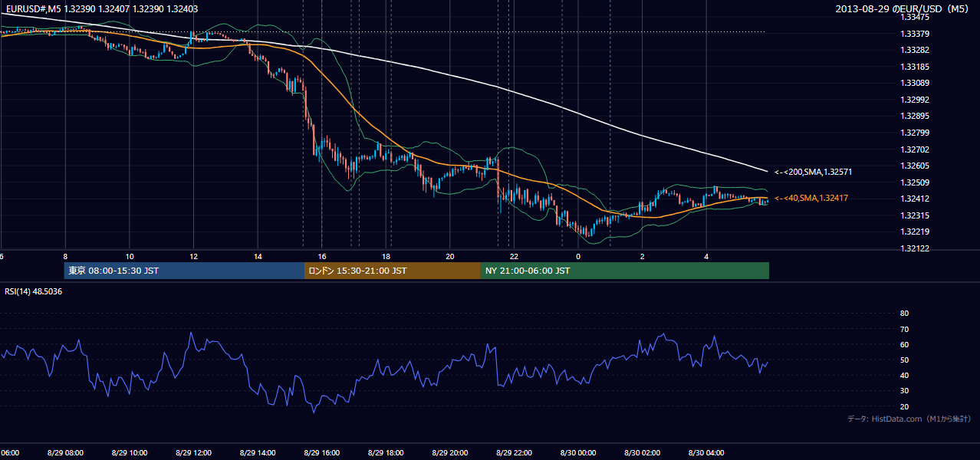Click bottom time label 8/29 14:00
Viewport: 980px width, 460px height.
click(x=258, y=452)
